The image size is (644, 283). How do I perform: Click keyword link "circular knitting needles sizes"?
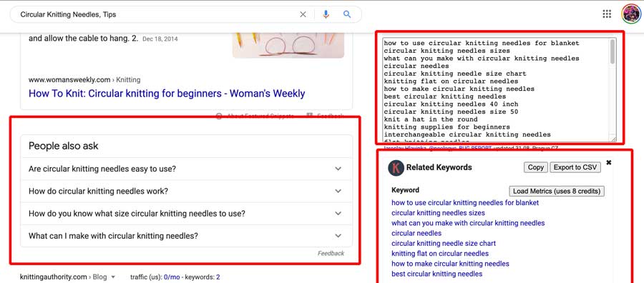[x=438, y=213]
